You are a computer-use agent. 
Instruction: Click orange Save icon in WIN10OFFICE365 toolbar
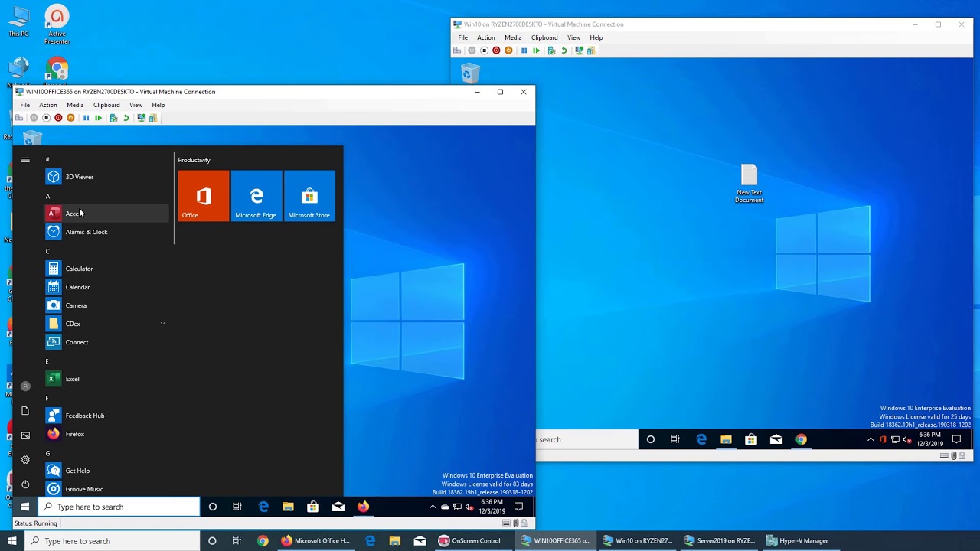coord(70,118)
